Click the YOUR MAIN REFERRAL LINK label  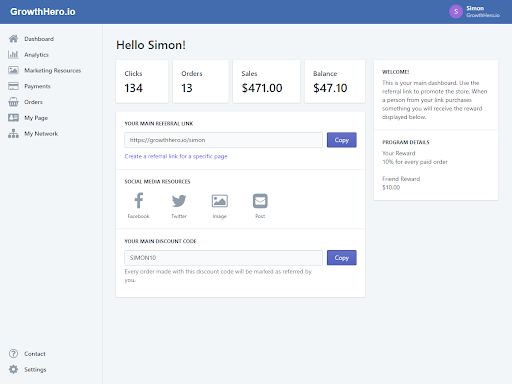(x=159, y=124)
